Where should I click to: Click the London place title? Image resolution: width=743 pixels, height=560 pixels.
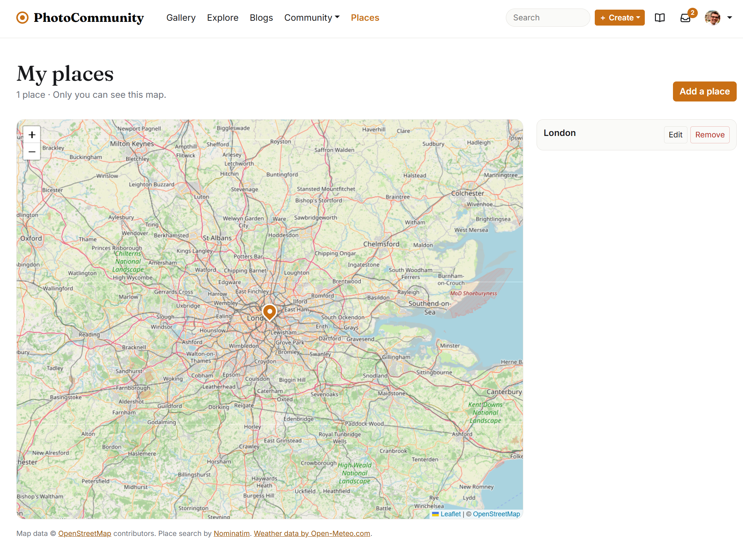(560, 133)
